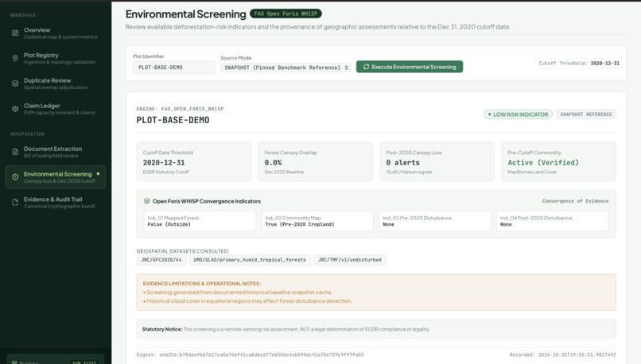
Task: Go to Plot Registry
Action: pos(56,59)
